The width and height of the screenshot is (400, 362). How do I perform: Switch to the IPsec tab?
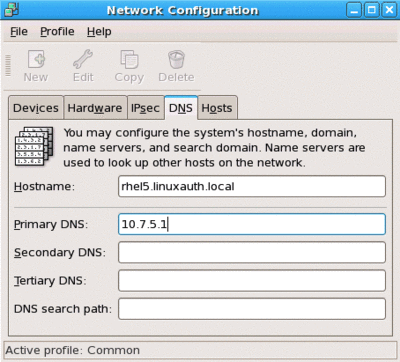145,108
